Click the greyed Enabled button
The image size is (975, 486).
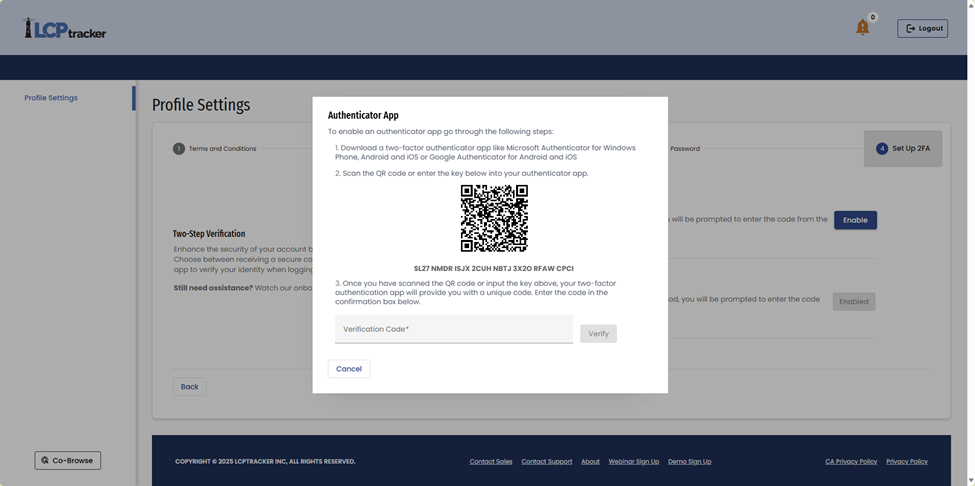[854, 301]
